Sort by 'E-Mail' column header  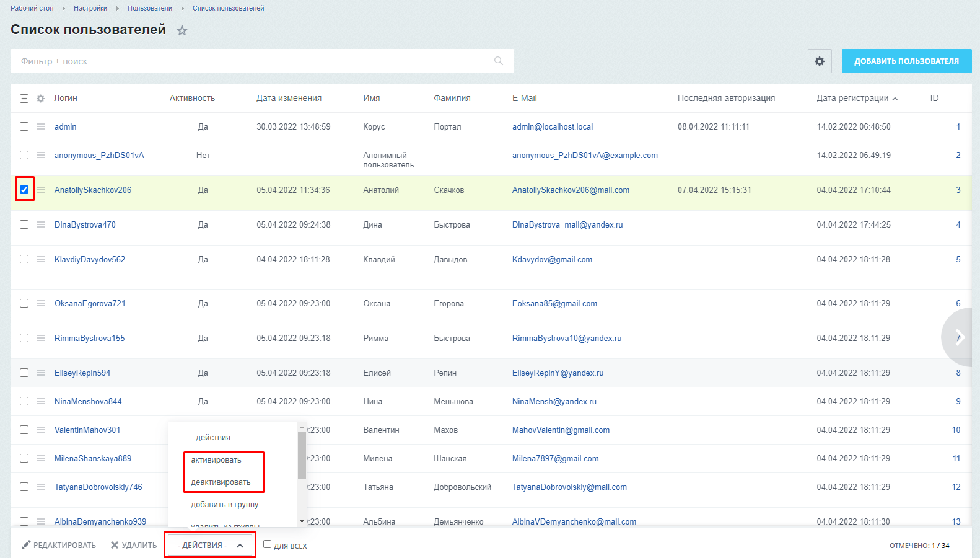click(525, 98)
